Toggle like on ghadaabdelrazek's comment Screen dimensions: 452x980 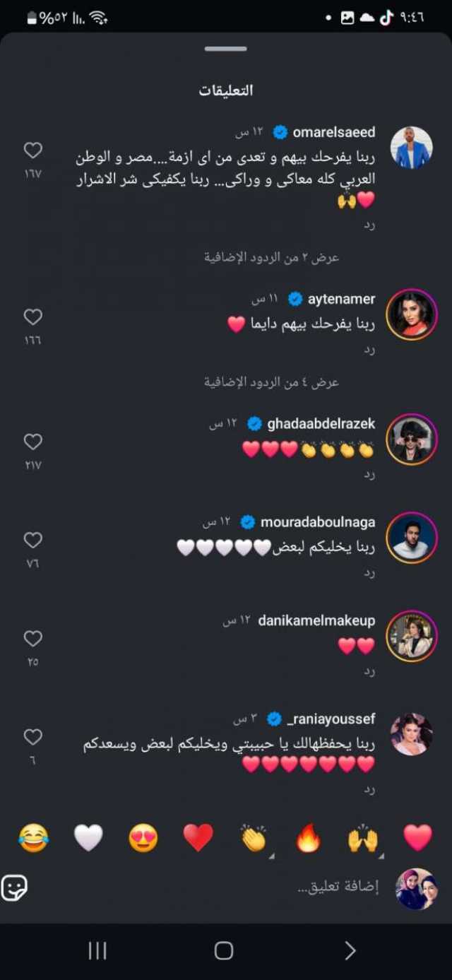33,442
